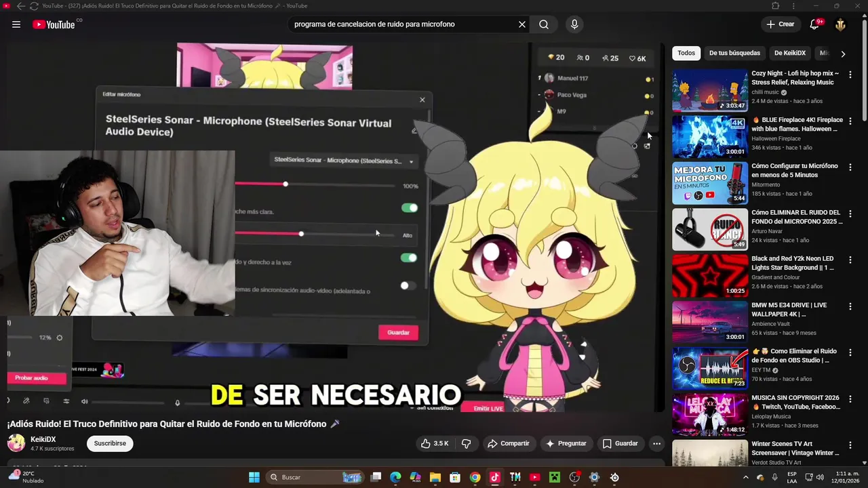Open Google Chrome from taskbar
Image resolution: width=868 pixels, height=488 pixels.
click(475, 477)
